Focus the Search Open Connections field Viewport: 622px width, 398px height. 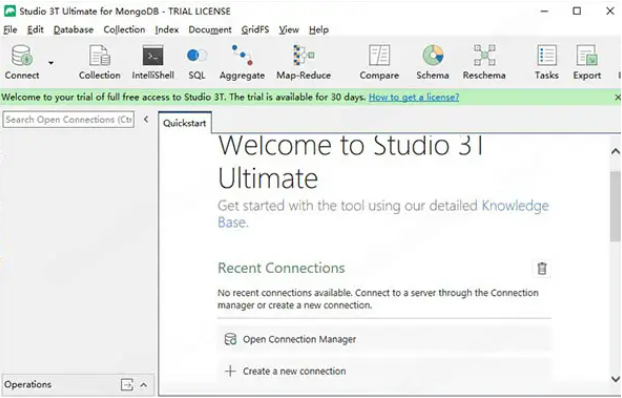[x=68, y=119]
